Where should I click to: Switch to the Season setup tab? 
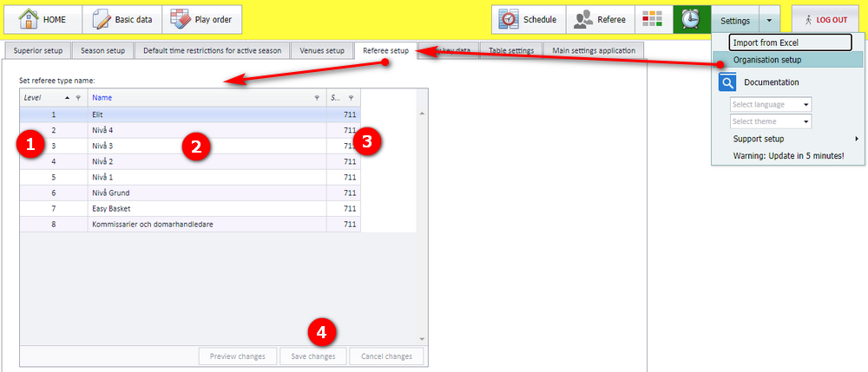pyautogui.click(x=102, y=51)
